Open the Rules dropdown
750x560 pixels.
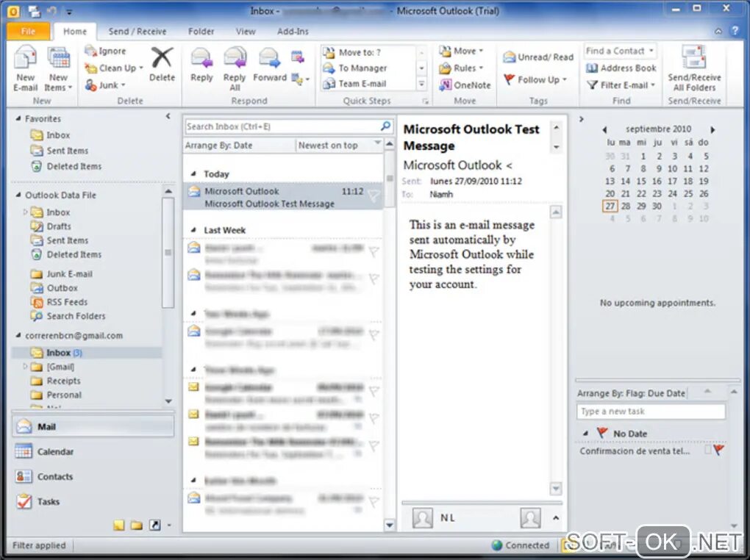pos(461,68)
